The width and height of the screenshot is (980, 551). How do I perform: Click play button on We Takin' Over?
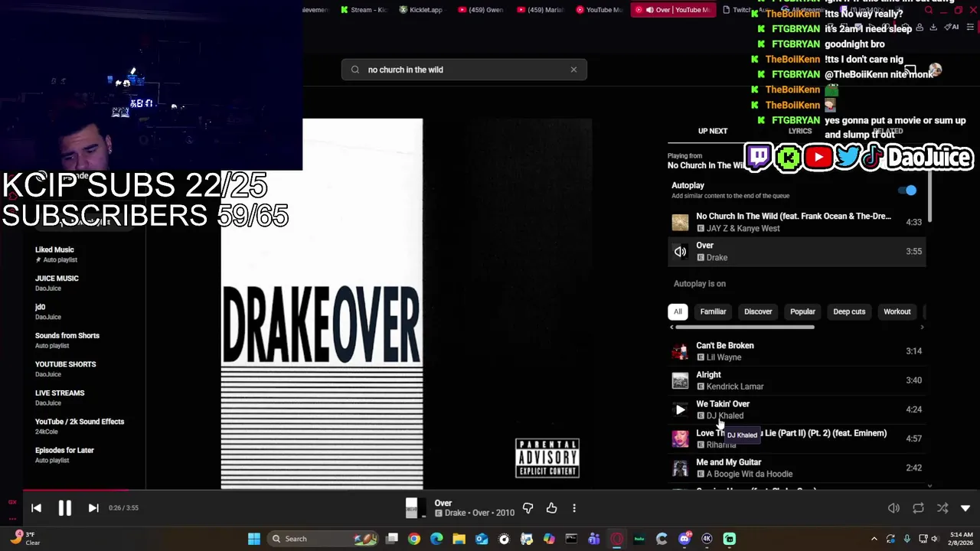tap(680, 409)
